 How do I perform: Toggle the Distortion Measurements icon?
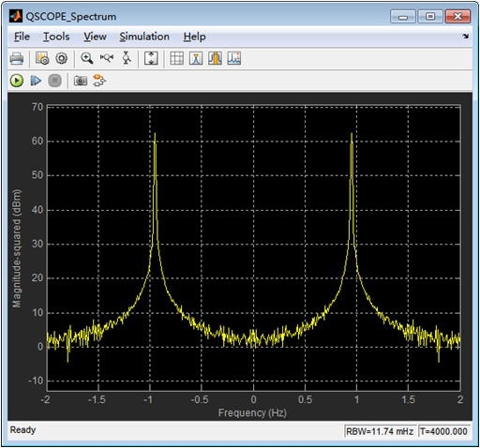[234, 58]
